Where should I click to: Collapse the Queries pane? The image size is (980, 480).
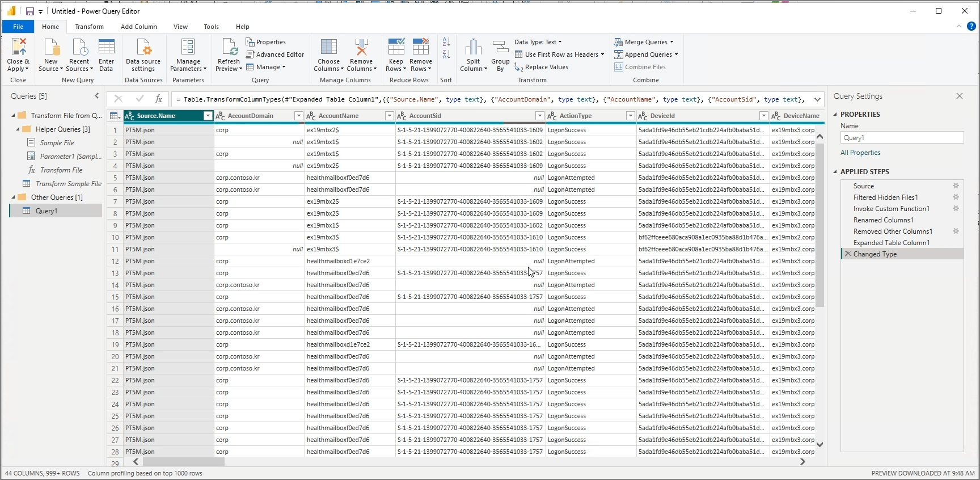pyautogui.click(x=97, y=96)
